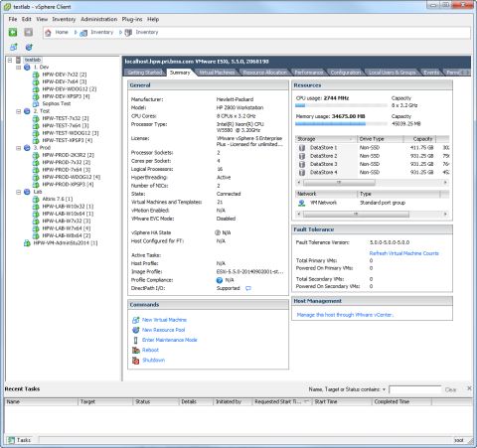Image resolution: width=477 pixels, height=448 pixels.
Task: Collapse the Lab resource pool node
Action: click(19, 192)
